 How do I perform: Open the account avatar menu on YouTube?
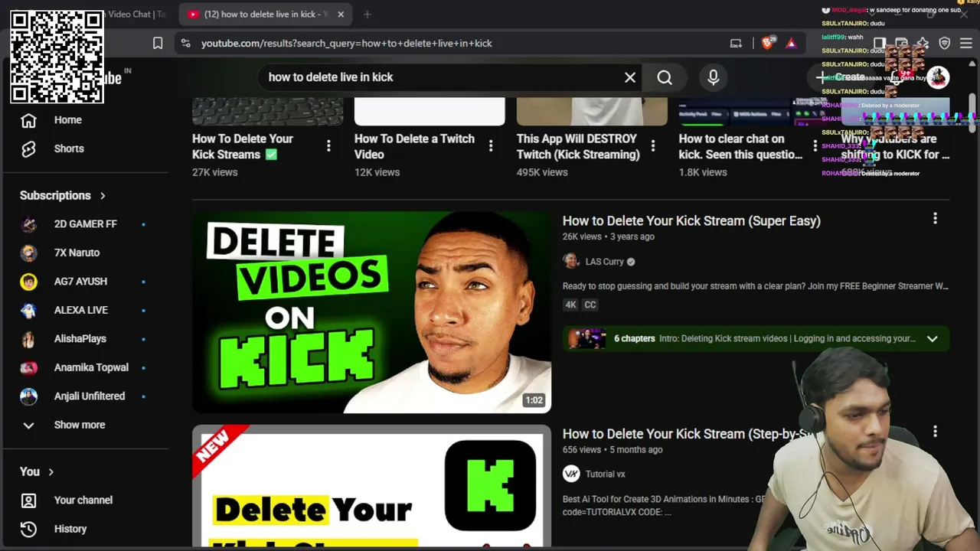(938, 77)
